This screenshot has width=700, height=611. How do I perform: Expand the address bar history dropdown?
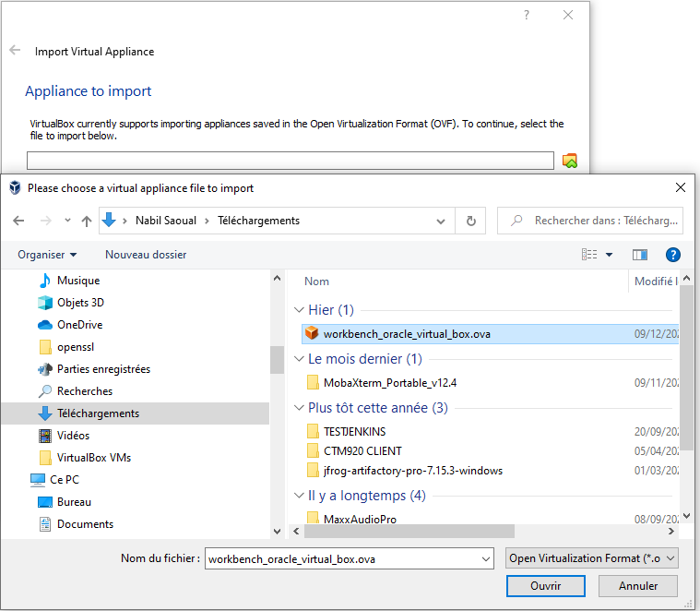tap(441, 222)
